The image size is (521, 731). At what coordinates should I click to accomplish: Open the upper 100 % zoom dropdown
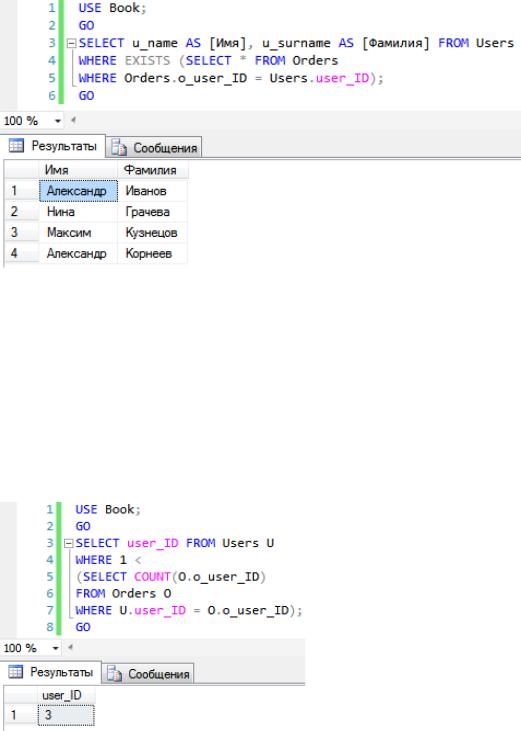point(57,121)
